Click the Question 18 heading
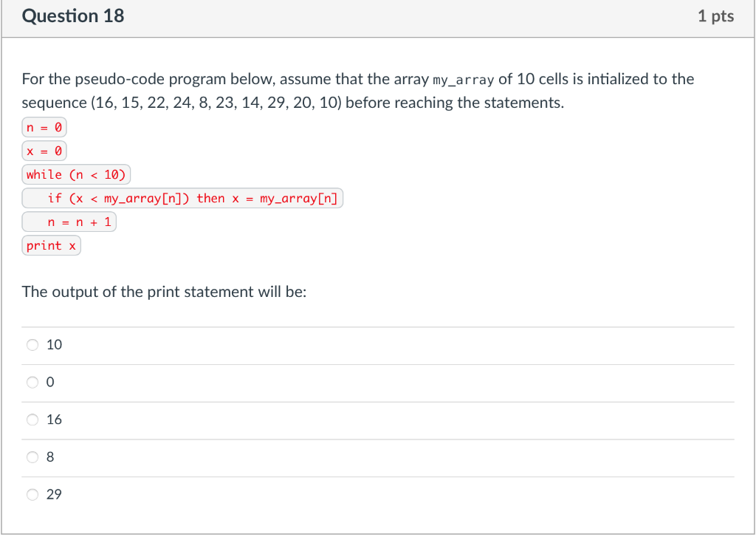This screenshot has height=537, width=756. click(x=72, y=16)
